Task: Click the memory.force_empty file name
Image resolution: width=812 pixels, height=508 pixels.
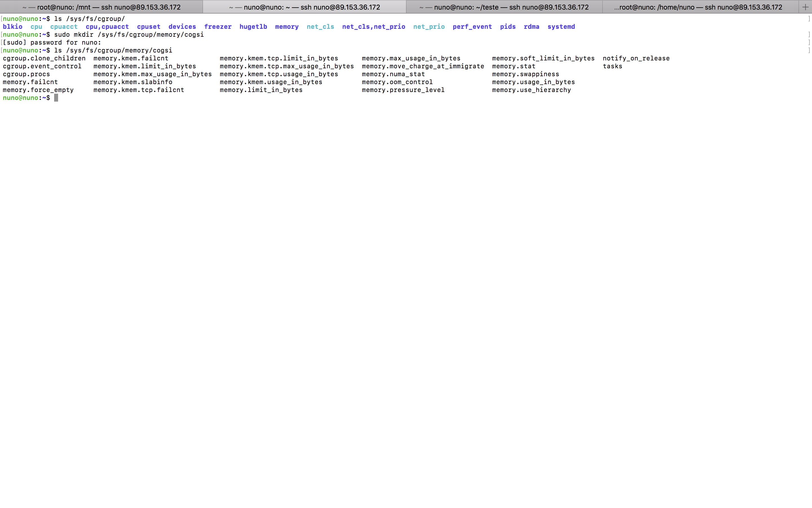Action: click(x=38, y=90)
